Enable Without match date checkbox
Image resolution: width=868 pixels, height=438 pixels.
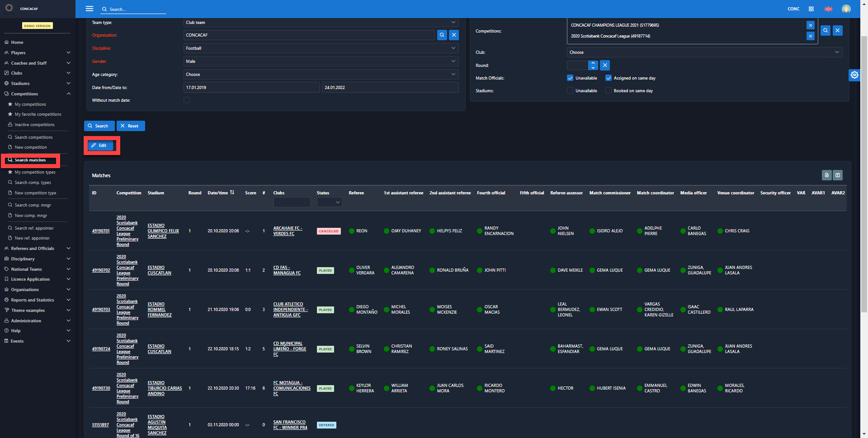187,100
